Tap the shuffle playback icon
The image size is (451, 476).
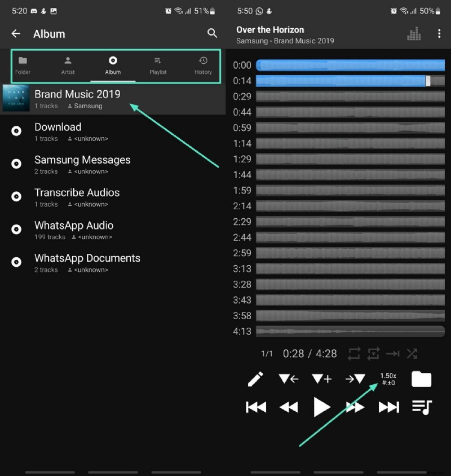point(412,354)
